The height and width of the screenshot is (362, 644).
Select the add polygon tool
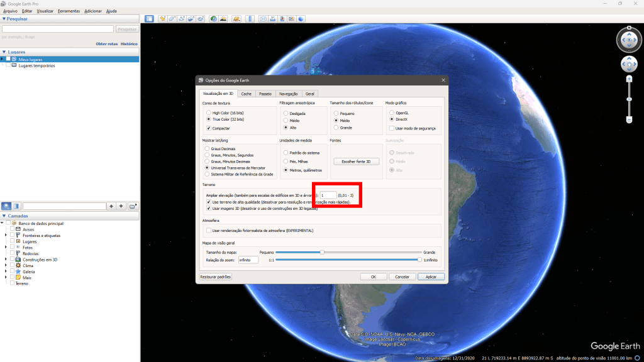pos(172,18)
